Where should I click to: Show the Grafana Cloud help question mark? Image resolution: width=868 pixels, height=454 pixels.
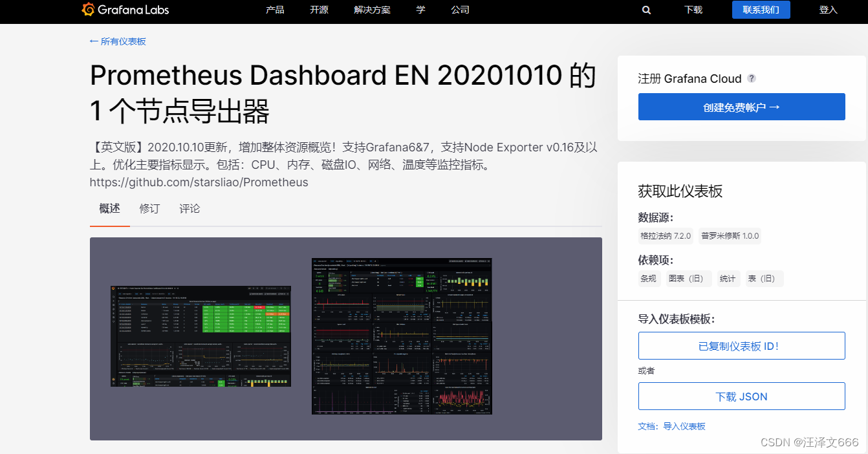click(x=752, y=78)
